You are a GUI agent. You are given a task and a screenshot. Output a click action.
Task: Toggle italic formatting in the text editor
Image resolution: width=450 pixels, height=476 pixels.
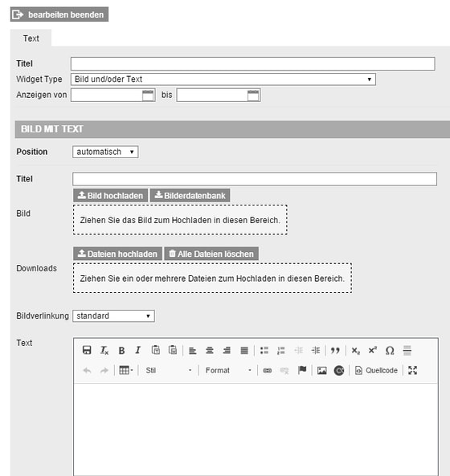coord(138,351)
